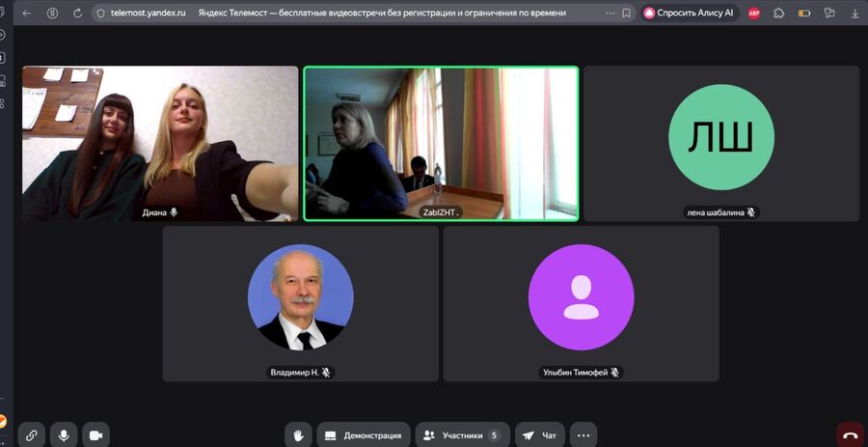Open Спросить Алису AI assistant
Viewport: 868px width, 447px height.
point(688,14)
